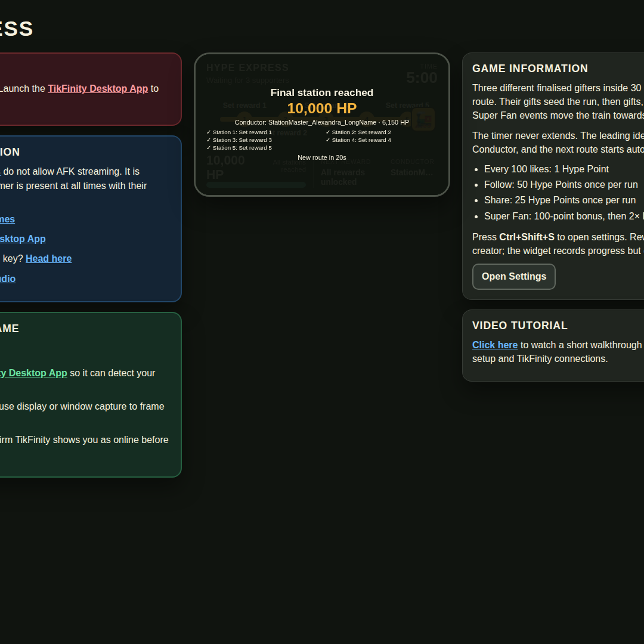The width and height of the screenshot is (644, 644).
Task: Click the Share: 25 Hype Points bullet
Action: click(x=560, y=200)
